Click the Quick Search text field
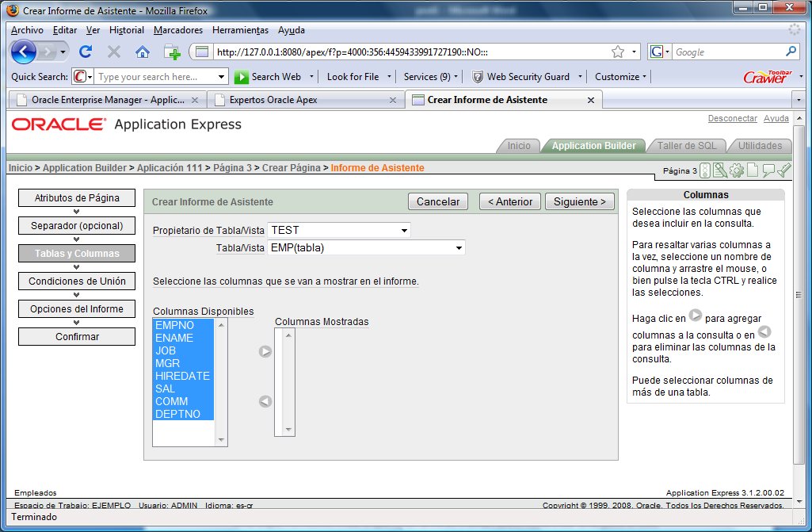This screenshot has height=532, width=812. (155, 77)
